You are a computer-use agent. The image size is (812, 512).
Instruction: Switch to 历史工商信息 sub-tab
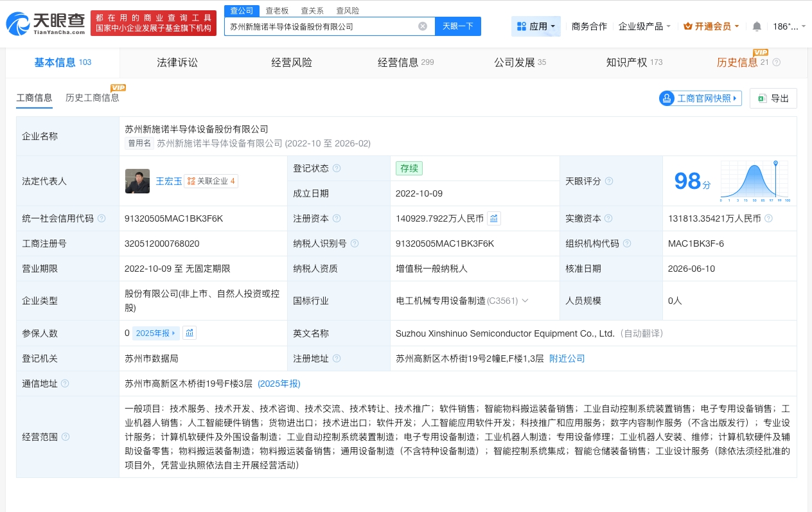tap(93, 98)
